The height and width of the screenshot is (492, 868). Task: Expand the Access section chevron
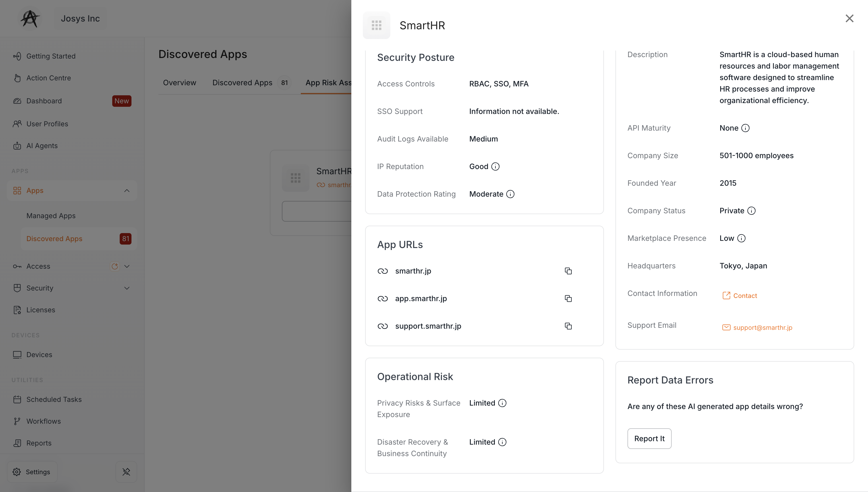[x=127, y=267]
